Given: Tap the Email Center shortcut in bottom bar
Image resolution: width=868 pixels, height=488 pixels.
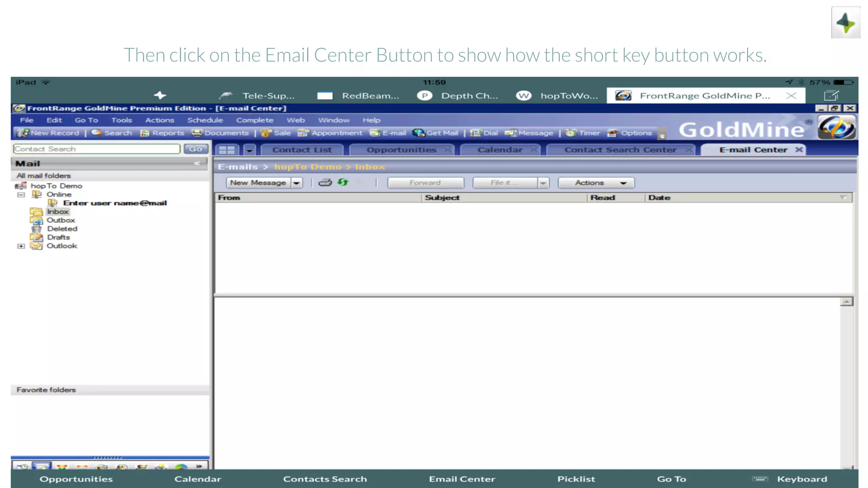Looking at the screenshot, I should [462, 479].
